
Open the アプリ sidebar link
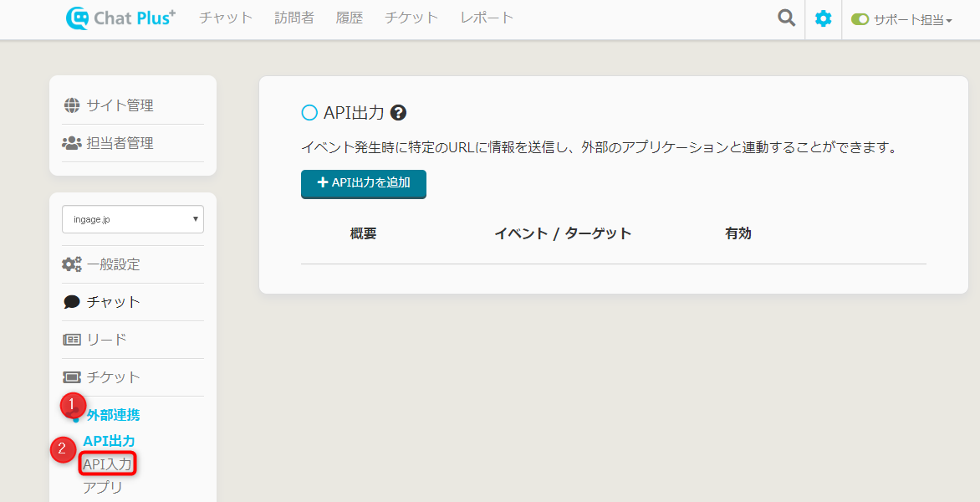point(103,487)
